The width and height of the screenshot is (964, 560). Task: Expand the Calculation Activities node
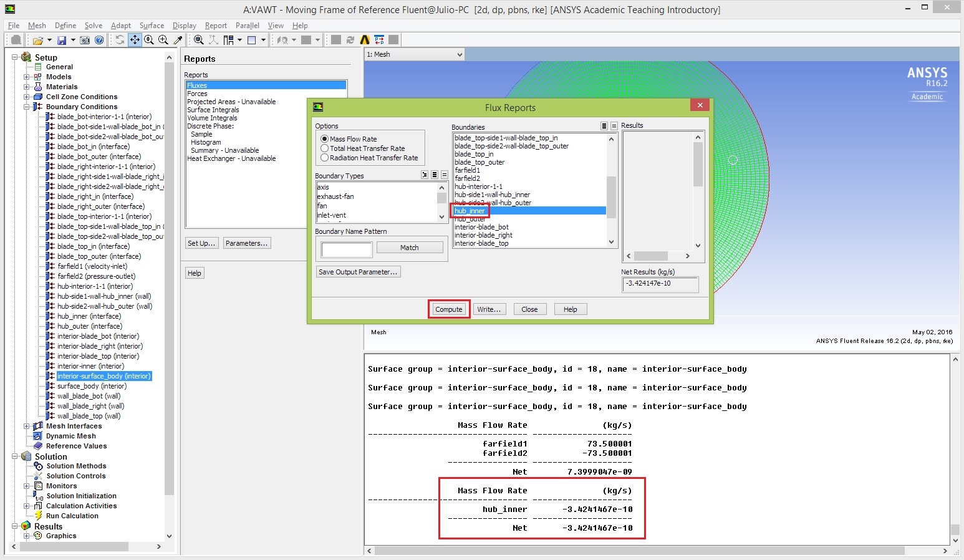point(27,506)
